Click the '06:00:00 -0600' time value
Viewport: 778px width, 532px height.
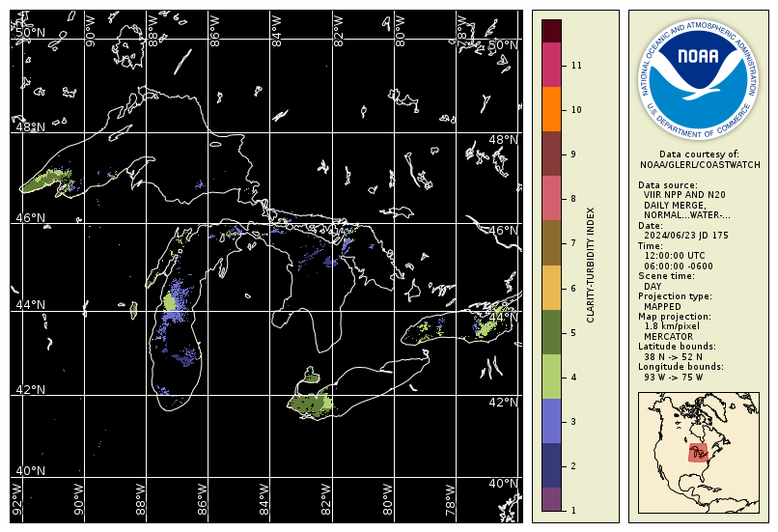[679, 266]
